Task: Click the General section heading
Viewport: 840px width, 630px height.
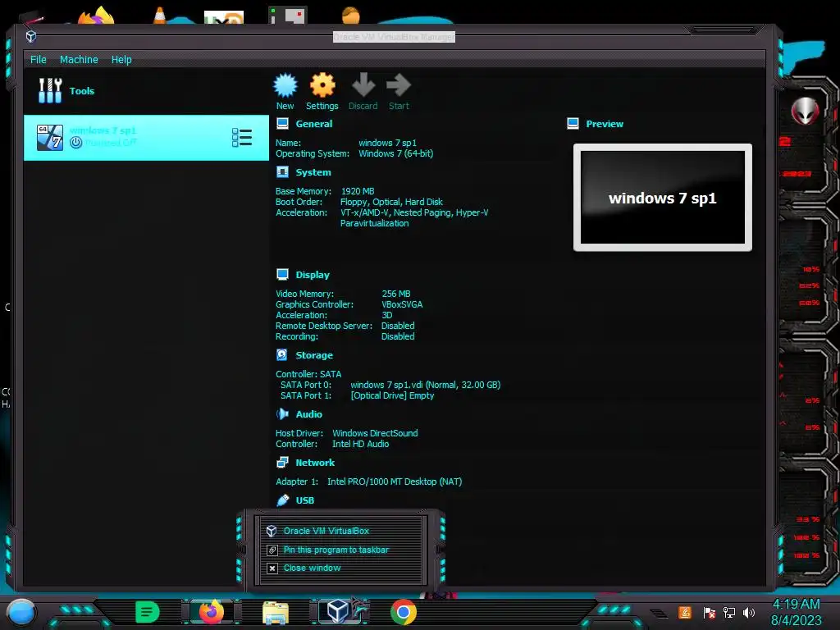Action: (314, 124)
